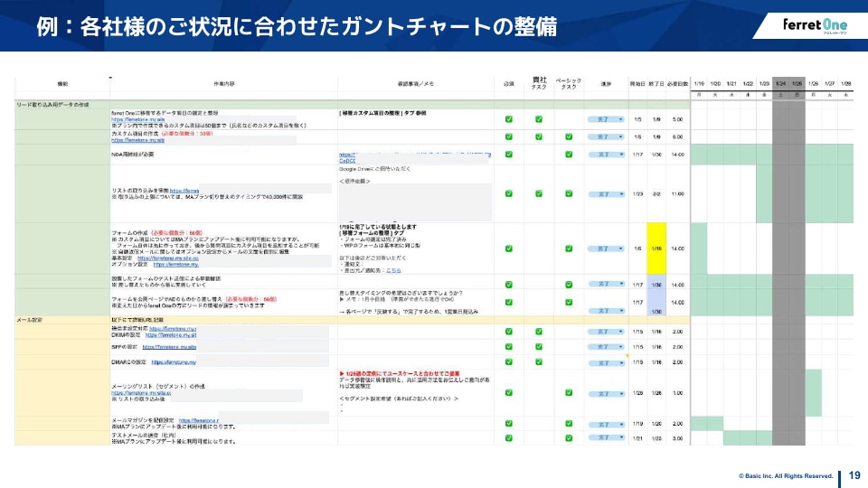Click Gantt bar in テストメールの送信 row
Viewport: 868px width, 488px height.
(x=748, y=438)
